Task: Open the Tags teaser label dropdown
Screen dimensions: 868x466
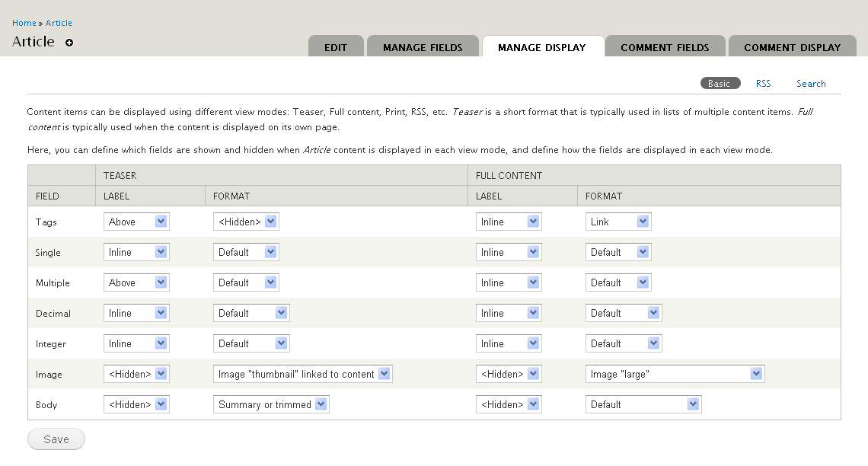Action: tap(136, 221)
